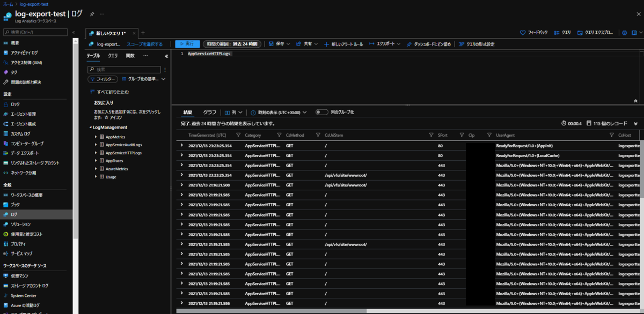Viewport: 644px width, 314px height.
Task: Open the フィルター button in tables pane
Action: (103, 79)
